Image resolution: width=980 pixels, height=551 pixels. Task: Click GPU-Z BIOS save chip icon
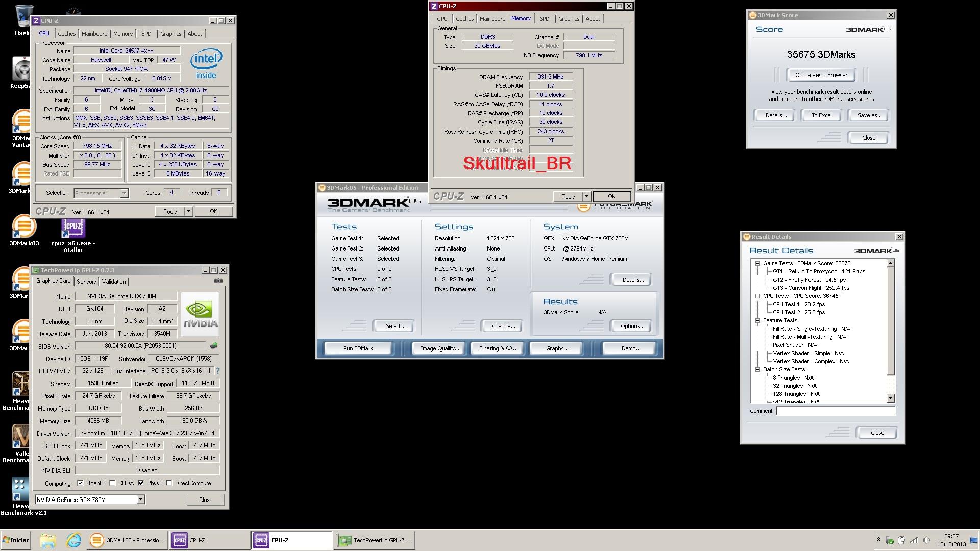(x=214, y=346)
